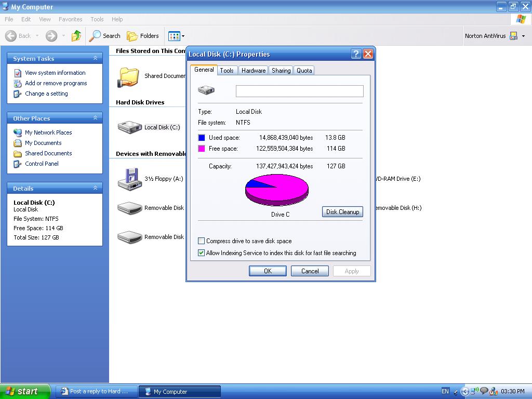This screenshot has width=532, height=399.
Task: Toggle the Folders pane button
Action: (x=143, y=36)
